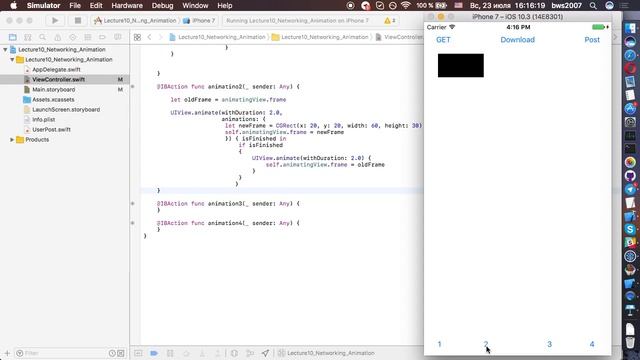Open the Issue navigator warning icon

pos(58,37)
